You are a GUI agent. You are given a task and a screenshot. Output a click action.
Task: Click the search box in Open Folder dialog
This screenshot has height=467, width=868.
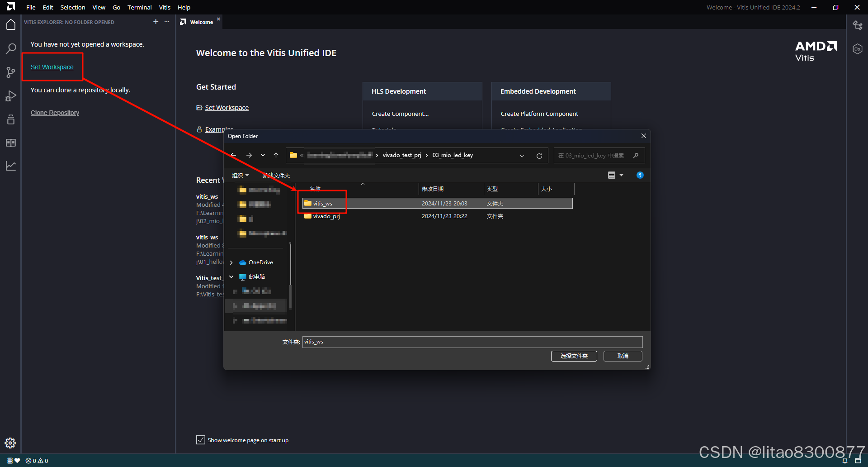[599, 155]
